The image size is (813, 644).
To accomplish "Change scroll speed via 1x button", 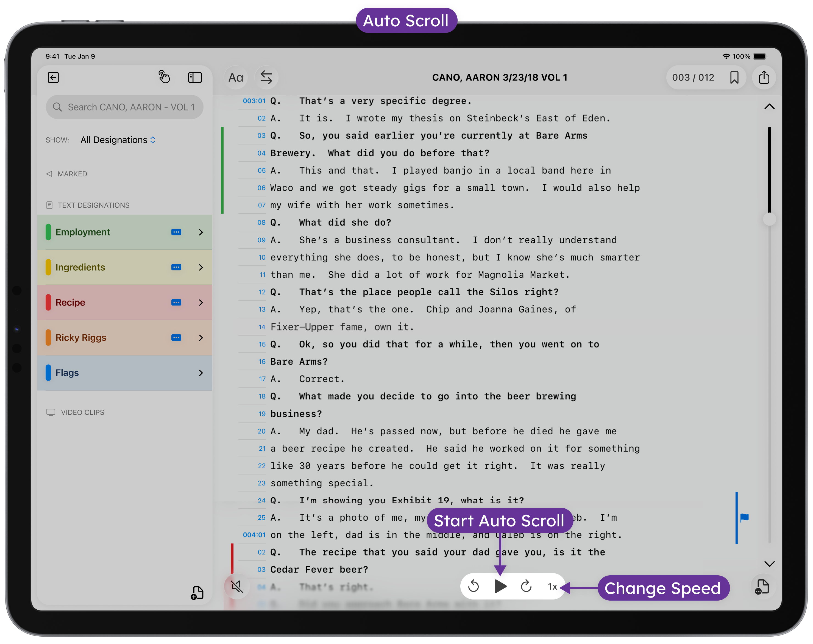I will [x=552, y=586].
